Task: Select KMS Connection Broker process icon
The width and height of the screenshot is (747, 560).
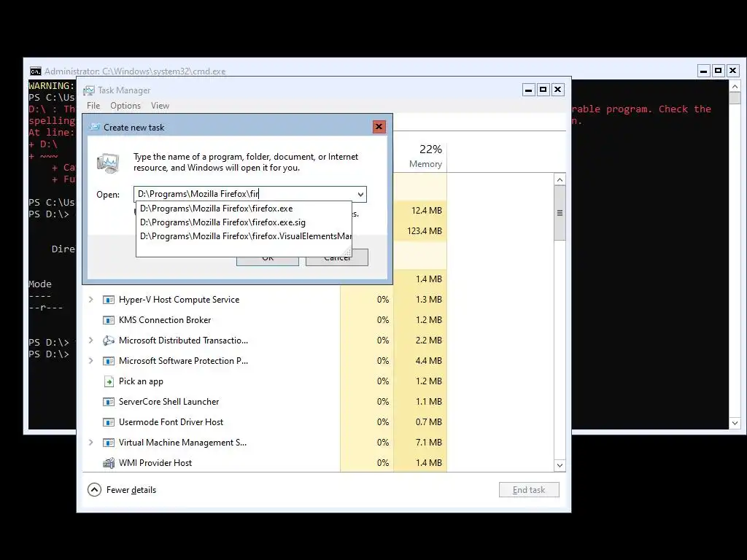Action: [109, 320]
